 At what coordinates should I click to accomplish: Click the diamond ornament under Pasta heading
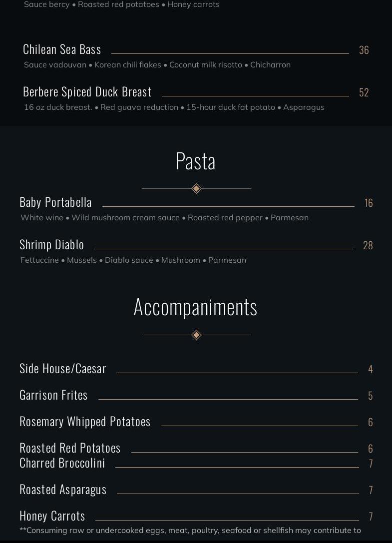click(x=196, y=188)
